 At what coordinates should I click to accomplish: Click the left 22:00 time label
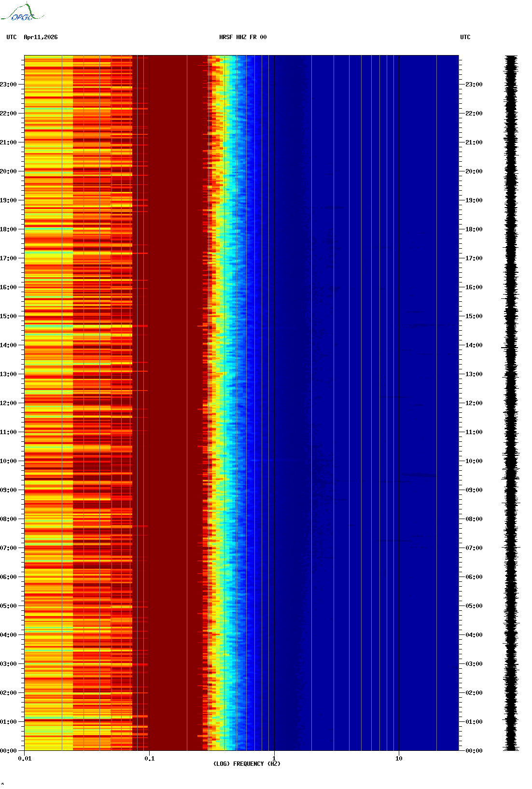click(x=8, y=113)
